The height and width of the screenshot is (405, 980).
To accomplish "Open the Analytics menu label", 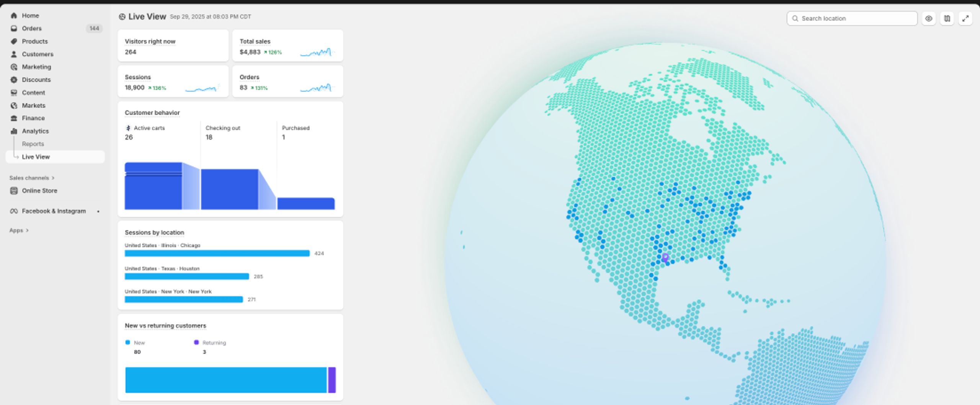I will pos(35,131).
